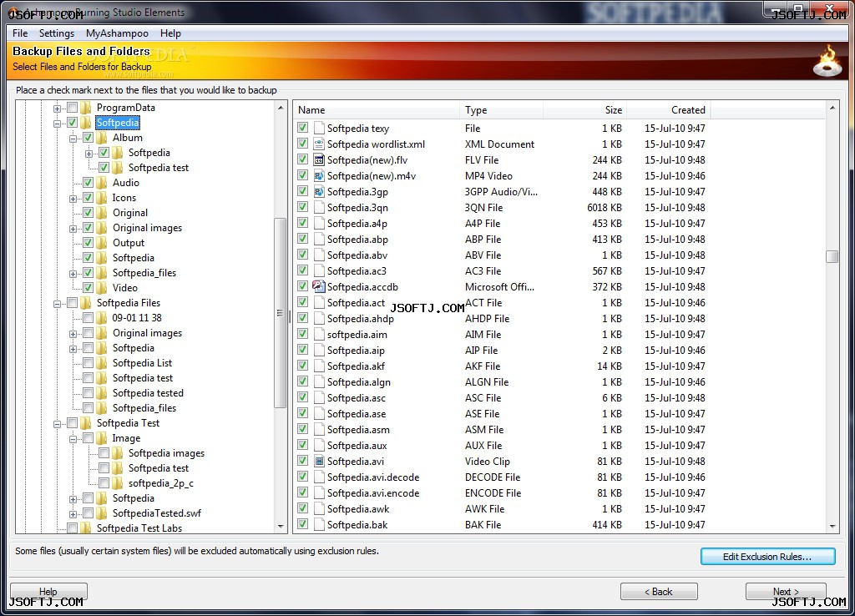Viewport: 855px width, 616px height.
Task: Uncheck the Softpedia.3qn file checkbox
Action: (x=302, y=207)
